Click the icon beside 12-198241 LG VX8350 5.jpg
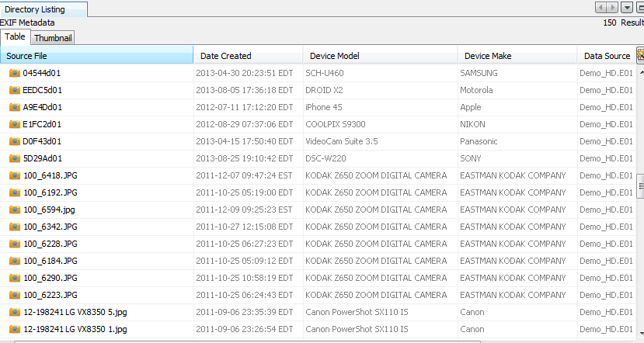The image size is (644, 343). 14,312
